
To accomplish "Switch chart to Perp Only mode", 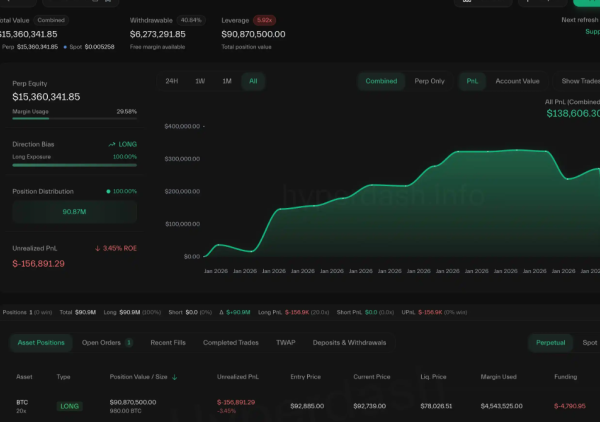I will [430, 81].
